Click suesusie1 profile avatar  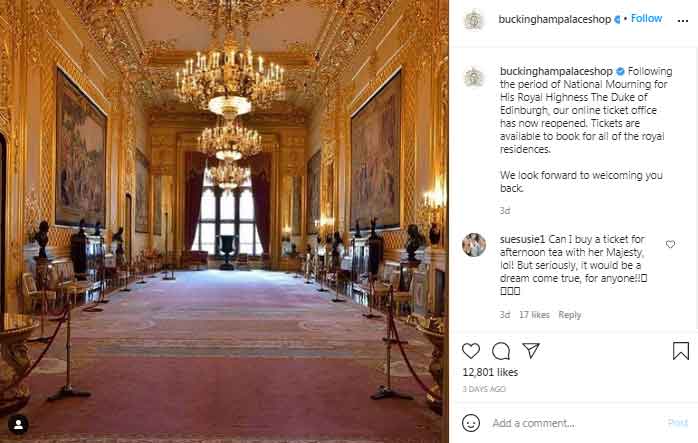click(x=474, y=244)
